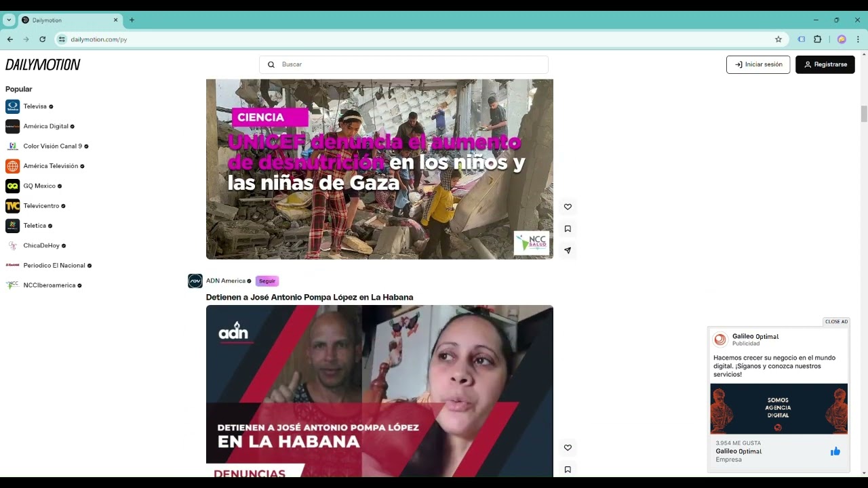Open the Televicentro channel logo
Screen dimensions: 868x488
(x=13, y=205)
